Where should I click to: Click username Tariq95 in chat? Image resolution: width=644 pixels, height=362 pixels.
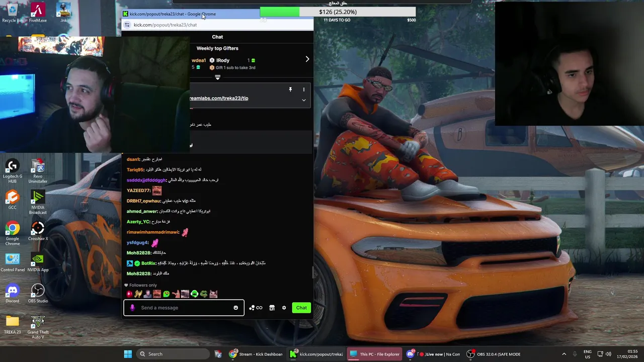[x=135, y=169]
